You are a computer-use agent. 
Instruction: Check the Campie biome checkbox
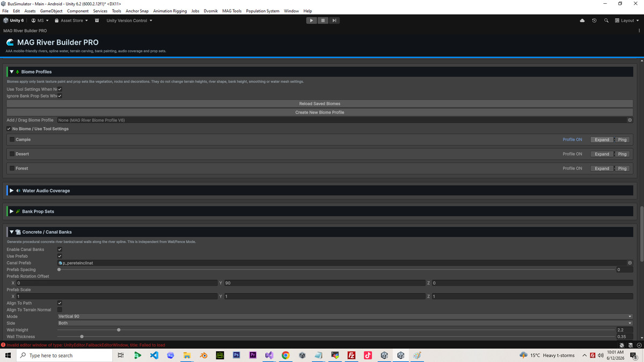12,139
